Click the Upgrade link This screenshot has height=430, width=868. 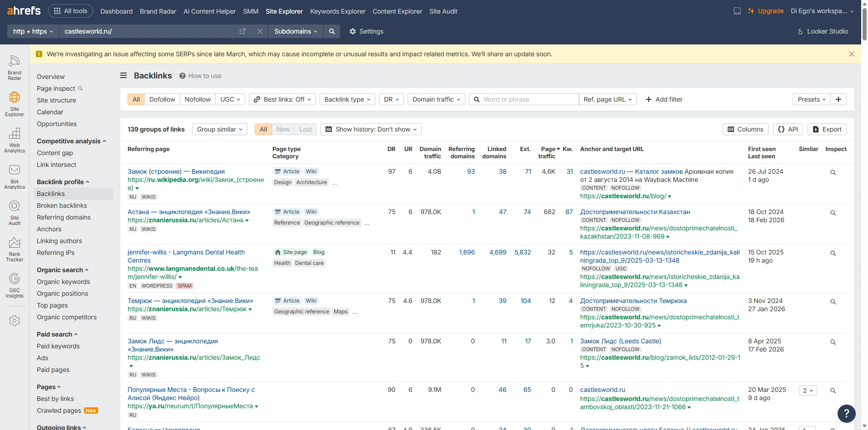coord(766,11)
